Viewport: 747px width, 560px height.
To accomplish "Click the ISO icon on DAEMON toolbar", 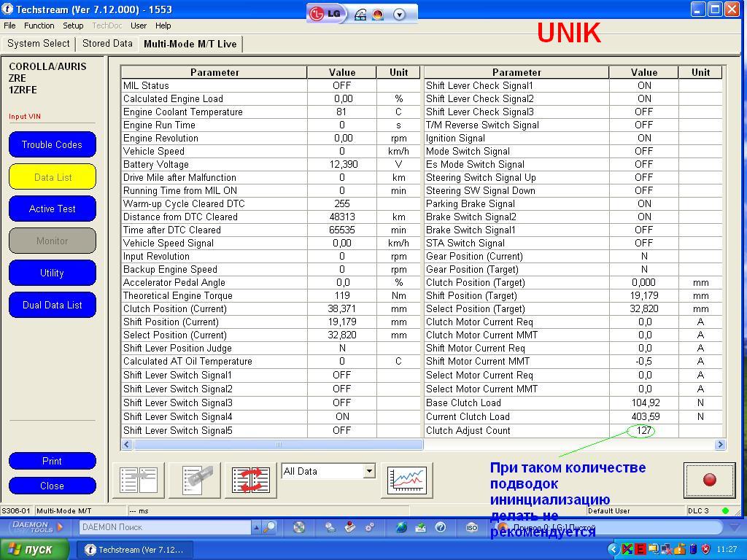I will (472, 527).
